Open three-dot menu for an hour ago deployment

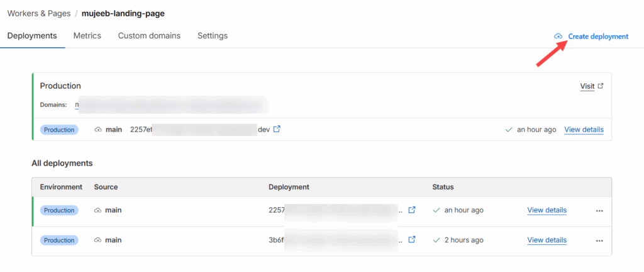(x=599, y=210)
